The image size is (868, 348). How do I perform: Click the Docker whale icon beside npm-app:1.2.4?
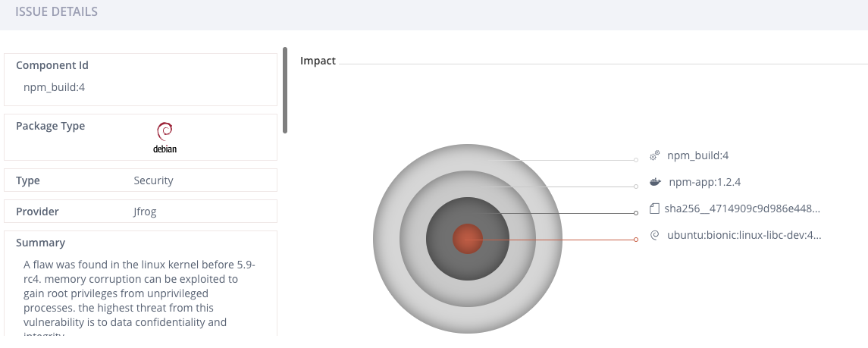(x=655, y=183)
